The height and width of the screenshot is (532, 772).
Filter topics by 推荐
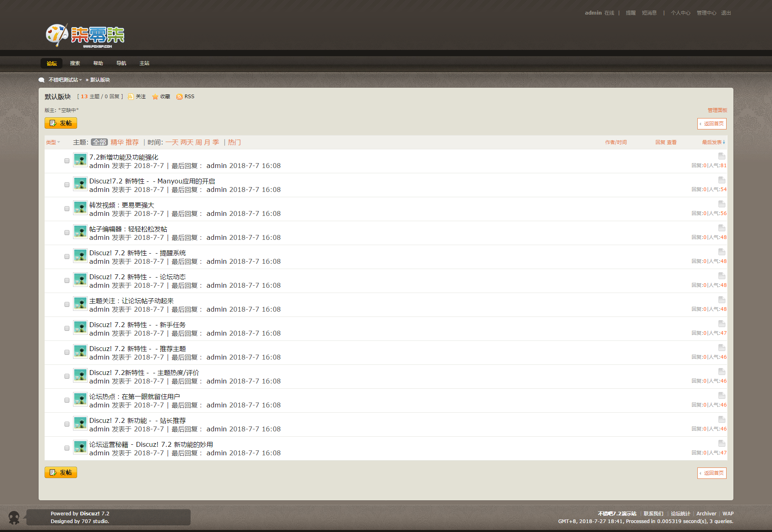coord(132,142)
